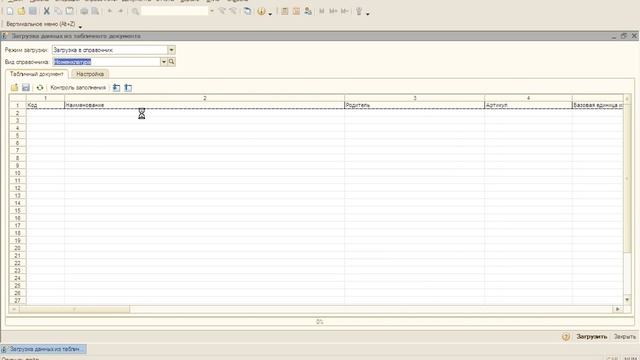The height and width of the screenshot is (360, 640).
Task: Click the Закрыть button
Action: click(624, 337)
